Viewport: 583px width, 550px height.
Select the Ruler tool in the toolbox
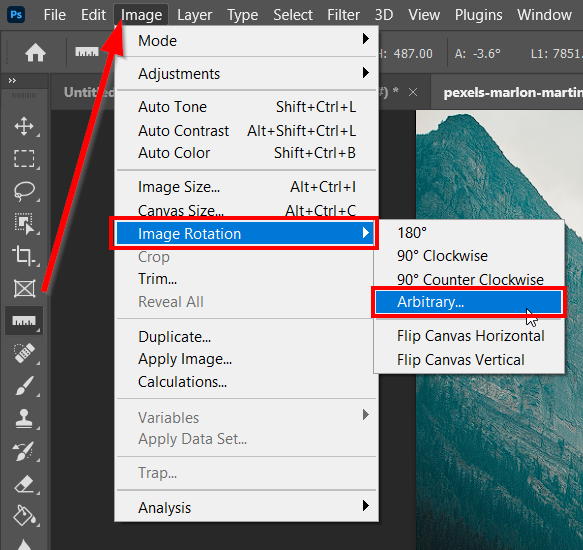coord(24,321)
